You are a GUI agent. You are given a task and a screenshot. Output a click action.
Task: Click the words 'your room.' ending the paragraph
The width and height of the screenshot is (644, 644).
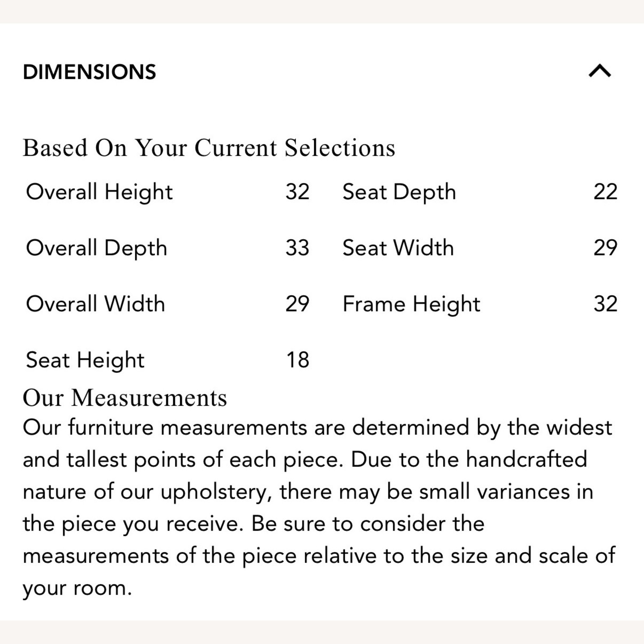77,588
